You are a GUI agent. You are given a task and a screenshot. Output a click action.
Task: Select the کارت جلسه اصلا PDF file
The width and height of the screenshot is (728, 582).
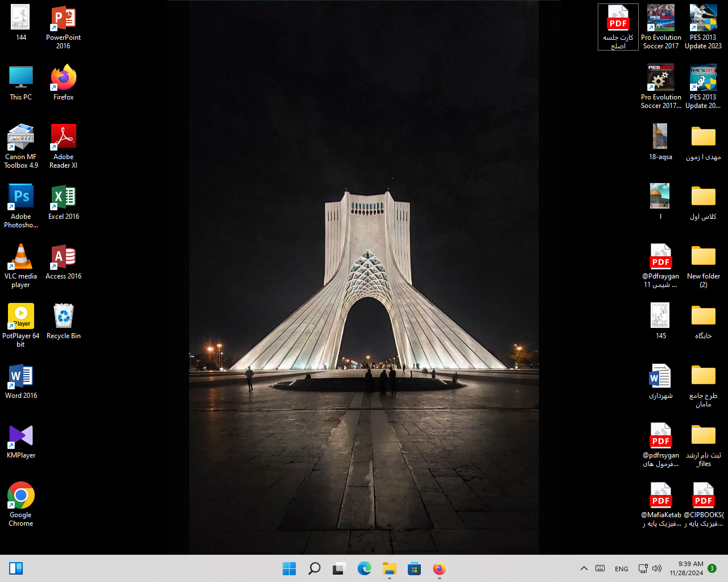tap(618, 27)
